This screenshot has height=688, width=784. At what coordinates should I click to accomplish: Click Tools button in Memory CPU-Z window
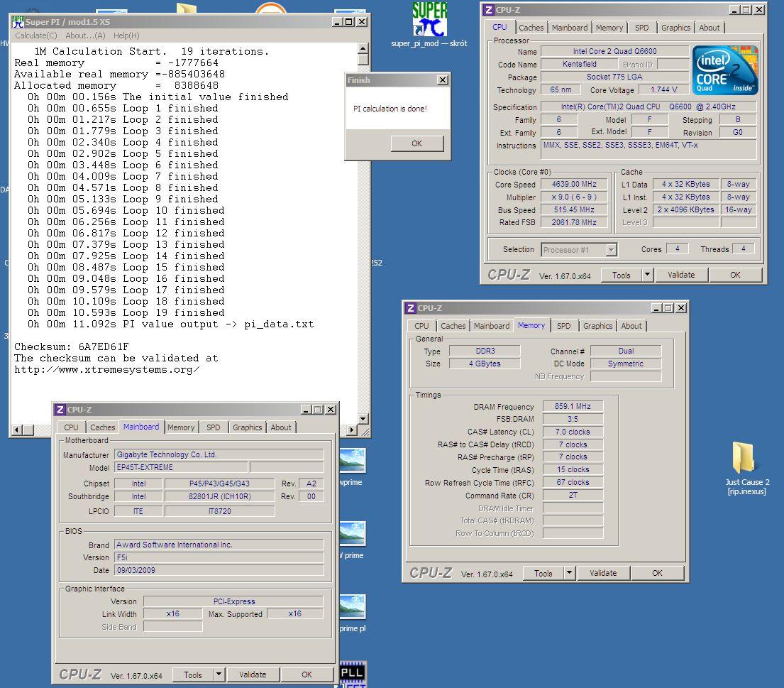click(x=543, y=574)
